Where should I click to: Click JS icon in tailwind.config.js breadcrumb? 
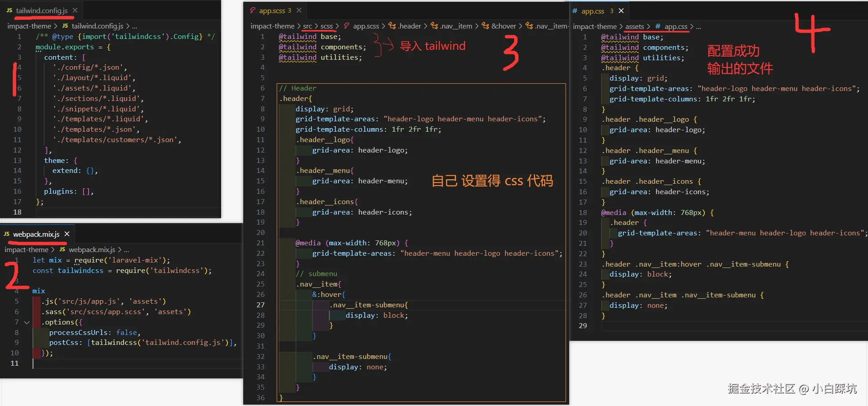(x=65, y=26)
